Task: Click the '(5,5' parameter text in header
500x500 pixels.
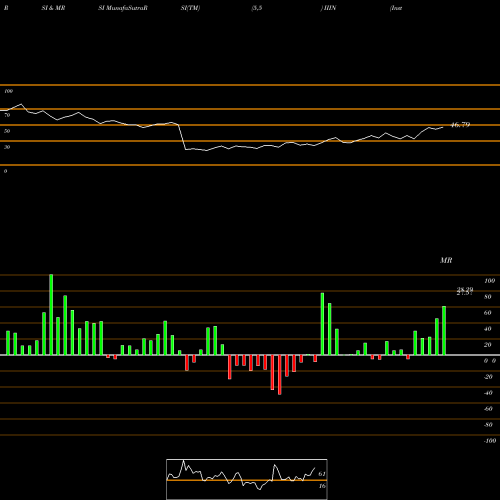Action: coord(257,8)
